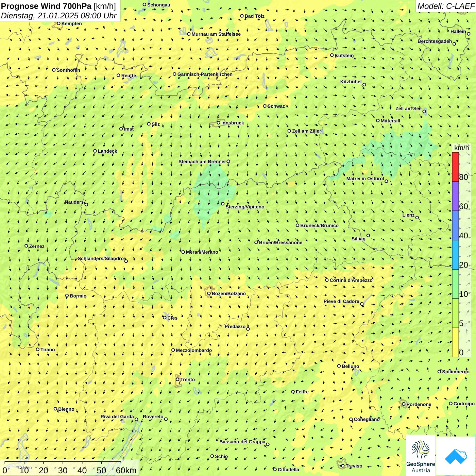This screenshot has height=476, width=476.
Task: Click the Riva del Garda marker
Action: tap(137, 419)
